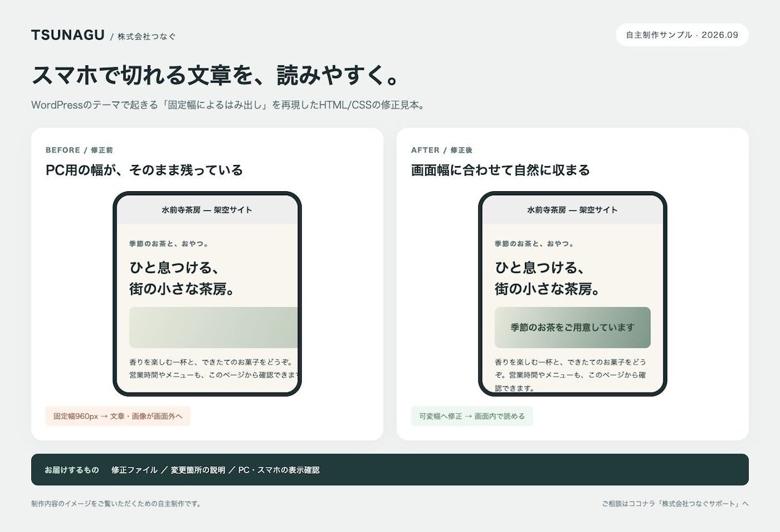Click the cut-off green banner in BEFORE mockup
780x532 pixels.
[214, 327]
